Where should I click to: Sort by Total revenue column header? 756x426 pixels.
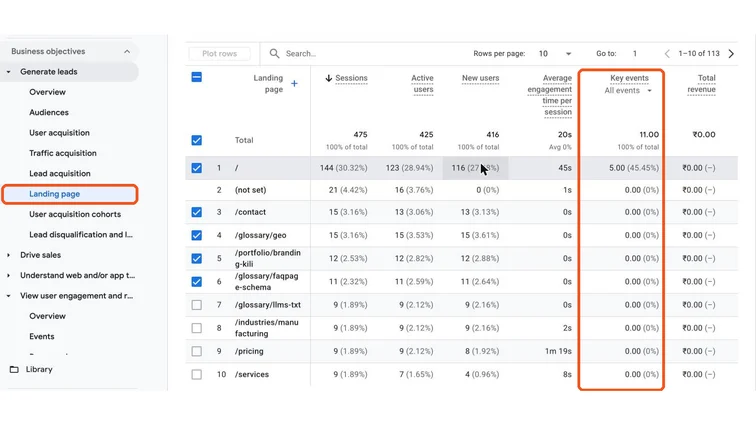click(x=702, y=84)
